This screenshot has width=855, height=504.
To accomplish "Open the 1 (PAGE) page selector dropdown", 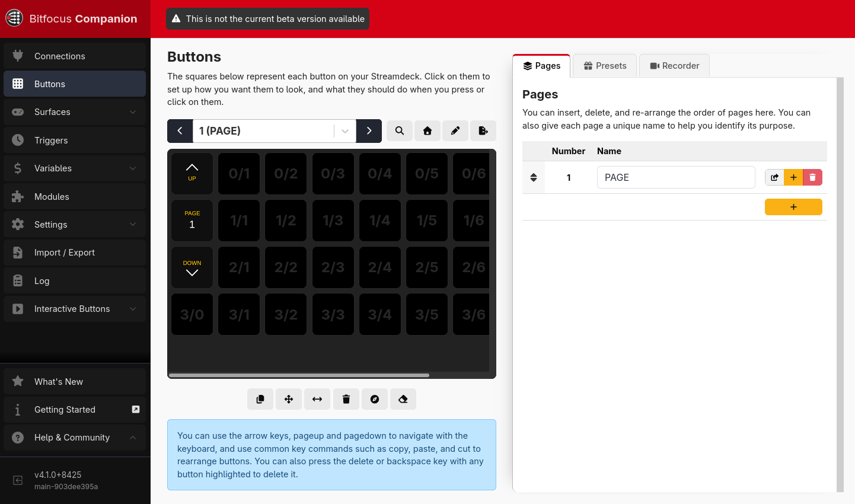I will tap(275, 131).
